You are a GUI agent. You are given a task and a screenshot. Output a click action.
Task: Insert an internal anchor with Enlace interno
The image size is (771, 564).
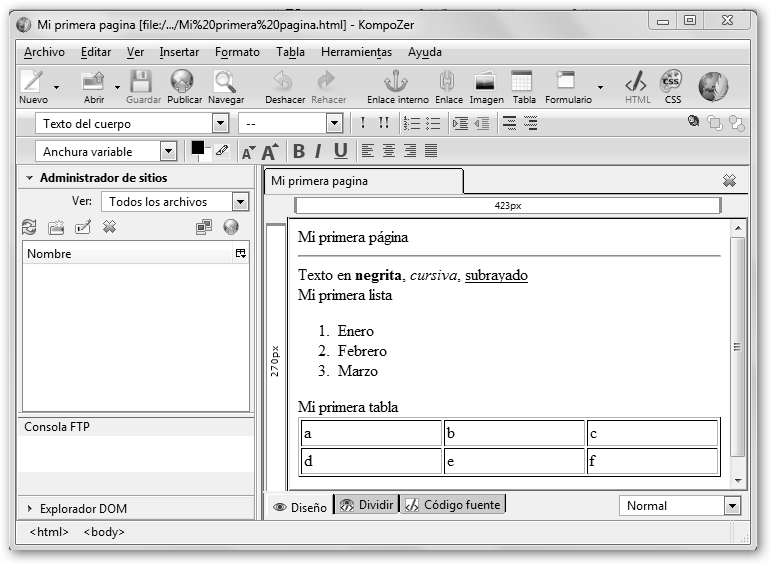(x=397, y=86)
